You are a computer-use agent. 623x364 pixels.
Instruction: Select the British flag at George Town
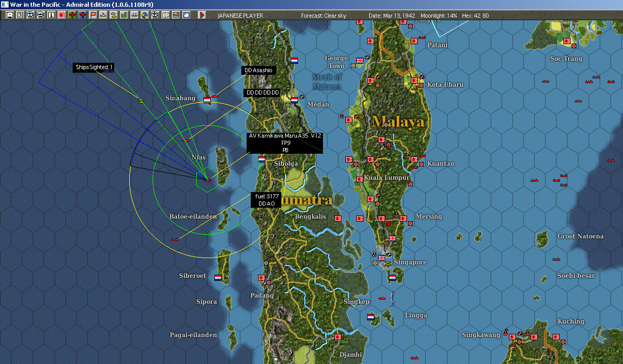tap(360, 60)
